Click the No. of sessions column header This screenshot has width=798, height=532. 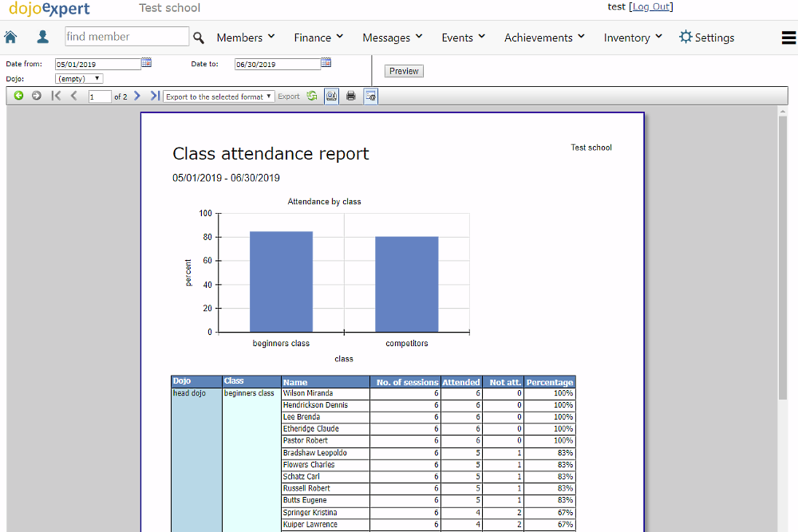point(405,381)
